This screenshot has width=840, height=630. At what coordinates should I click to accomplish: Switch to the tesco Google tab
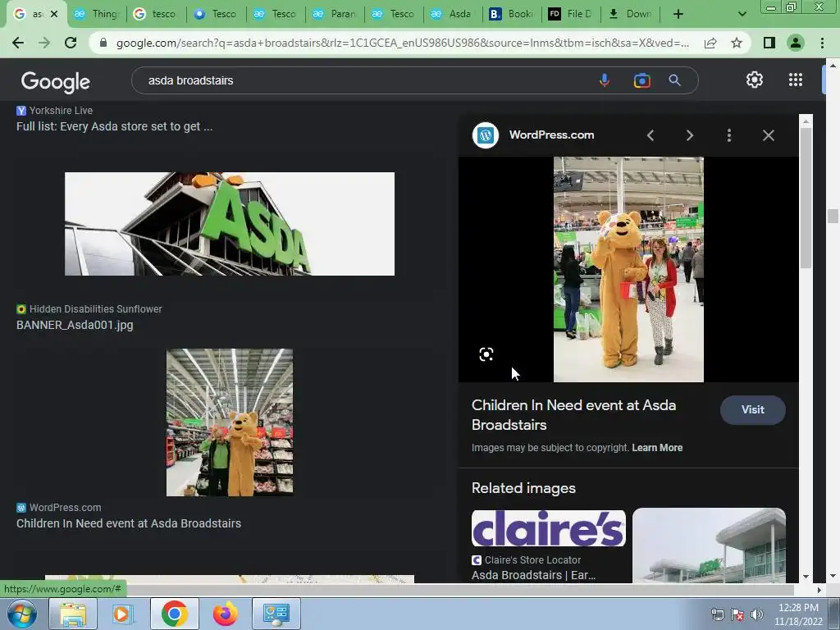(156, 14)
